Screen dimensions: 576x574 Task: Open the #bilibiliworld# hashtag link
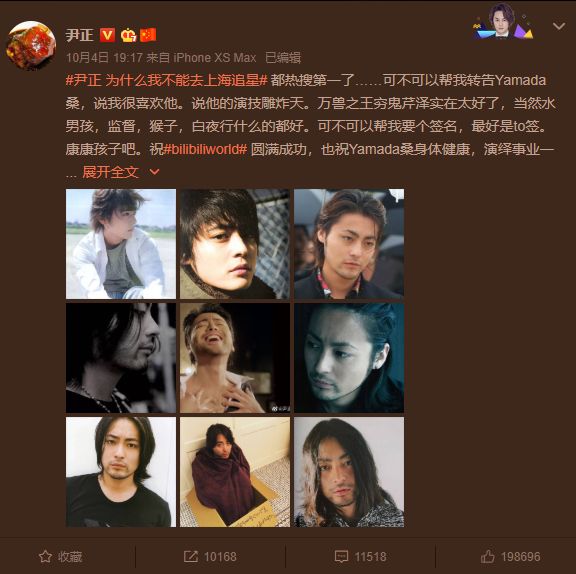point(205,149)
